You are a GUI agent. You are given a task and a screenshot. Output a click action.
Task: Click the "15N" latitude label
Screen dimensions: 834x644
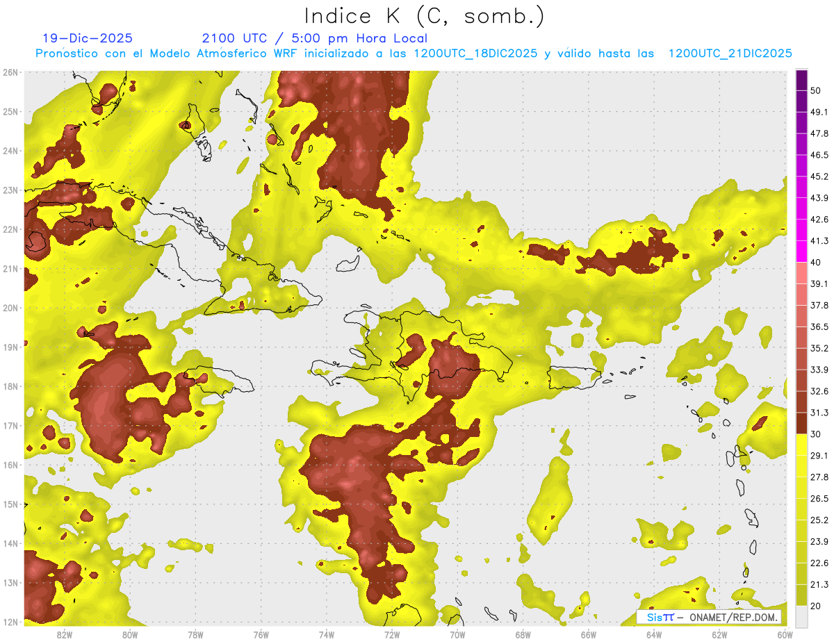[10, 504]
